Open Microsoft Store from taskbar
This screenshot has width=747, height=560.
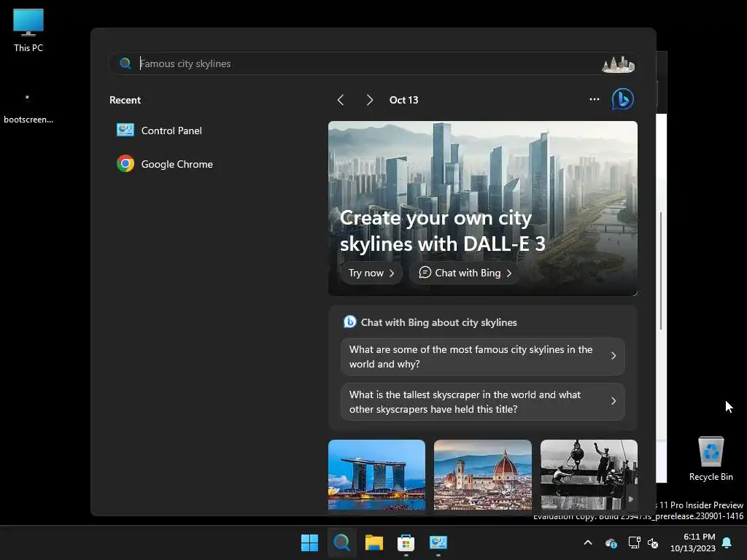click(x=406, y=542)
